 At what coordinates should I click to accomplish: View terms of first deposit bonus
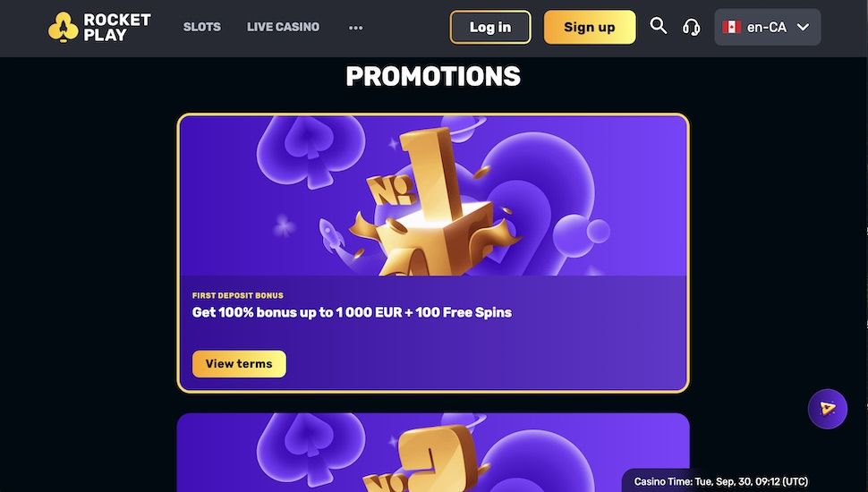point(239,364)
